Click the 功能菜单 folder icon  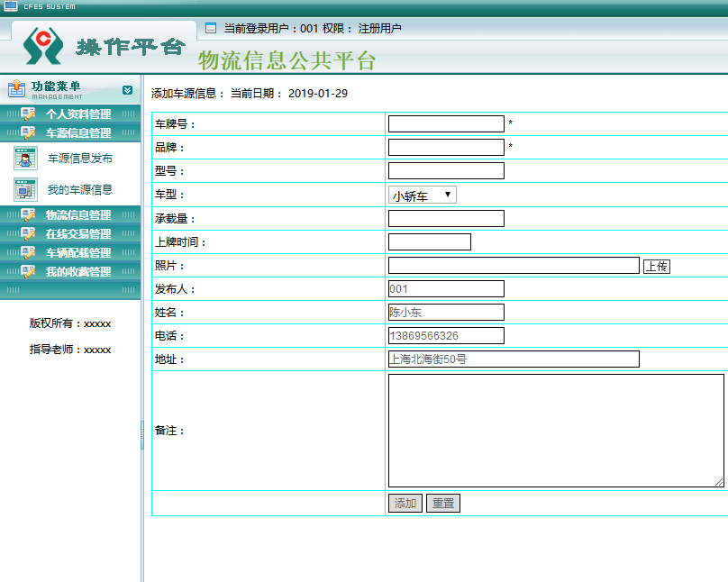pos(17,88)
